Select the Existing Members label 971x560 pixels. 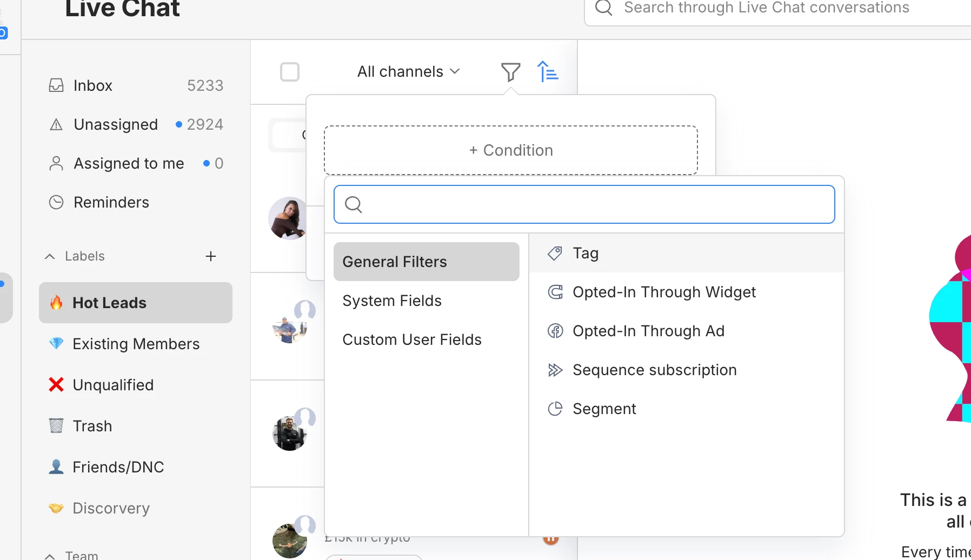(x=136, y=344)
